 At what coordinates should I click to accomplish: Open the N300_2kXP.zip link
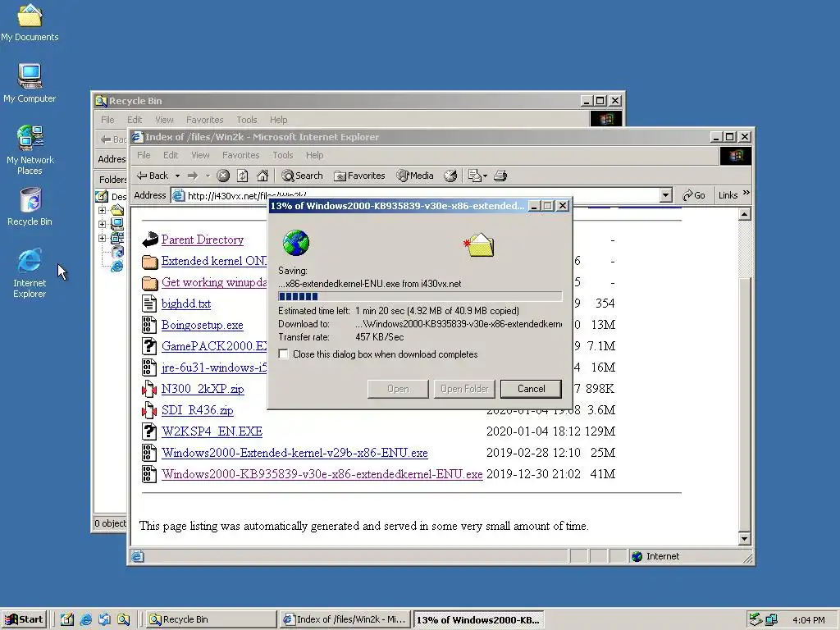[x=203, y=389]
